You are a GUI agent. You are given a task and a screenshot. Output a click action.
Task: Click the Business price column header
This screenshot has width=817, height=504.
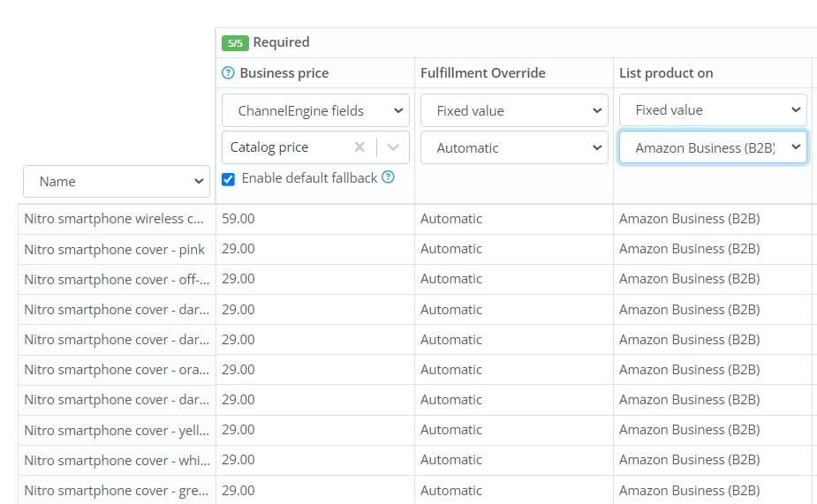284,73
